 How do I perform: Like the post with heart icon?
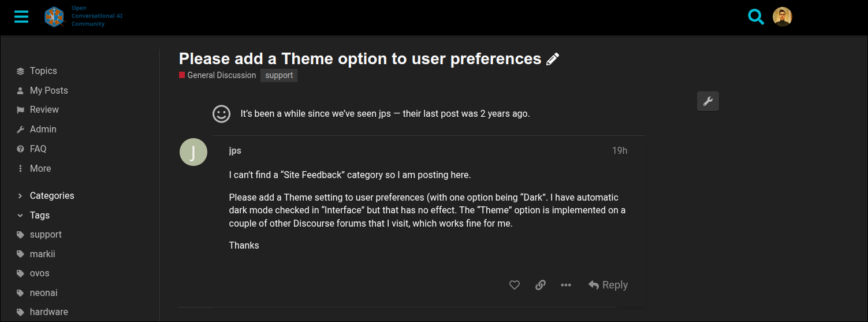(x=515, y=285)
